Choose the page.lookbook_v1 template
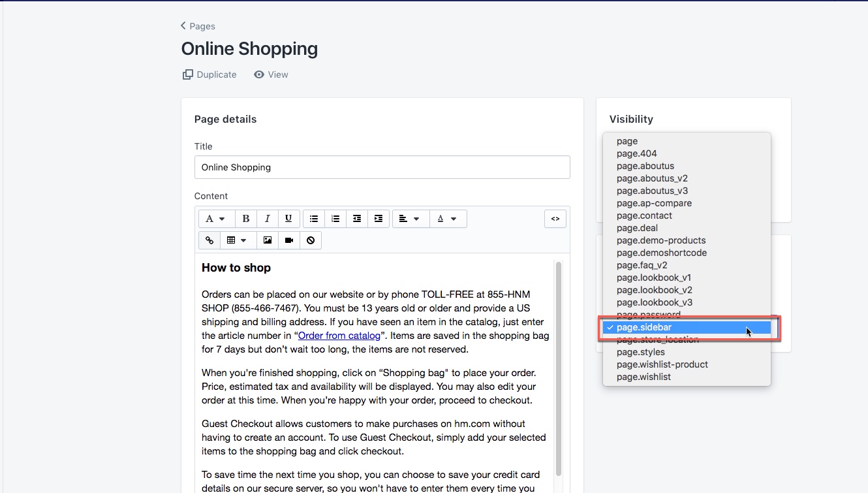 coord(687,278)
